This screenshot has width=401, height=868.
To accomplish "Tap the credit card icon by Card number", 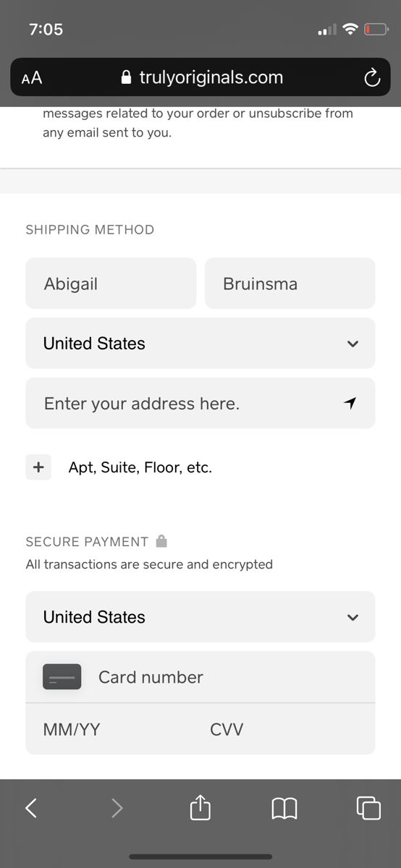I will coord(62,677).
